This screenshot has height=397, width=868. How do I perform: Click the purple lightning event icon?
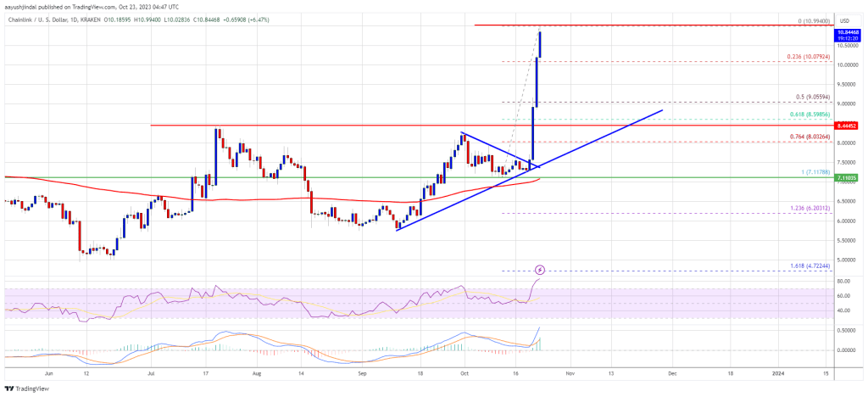coord(540,271)
